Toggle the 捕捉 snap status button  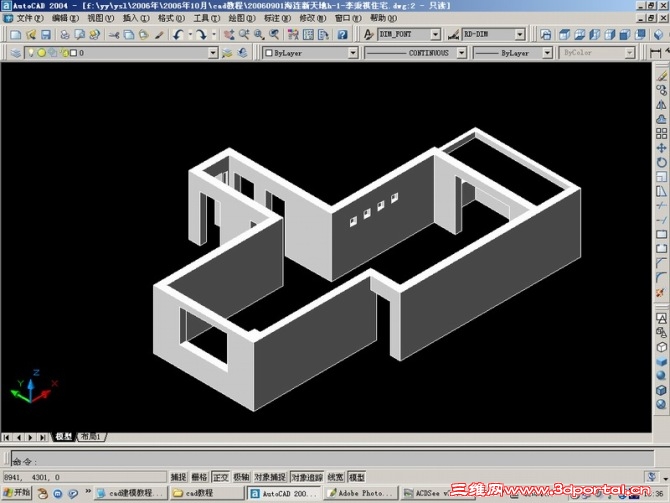pos(178,477)
